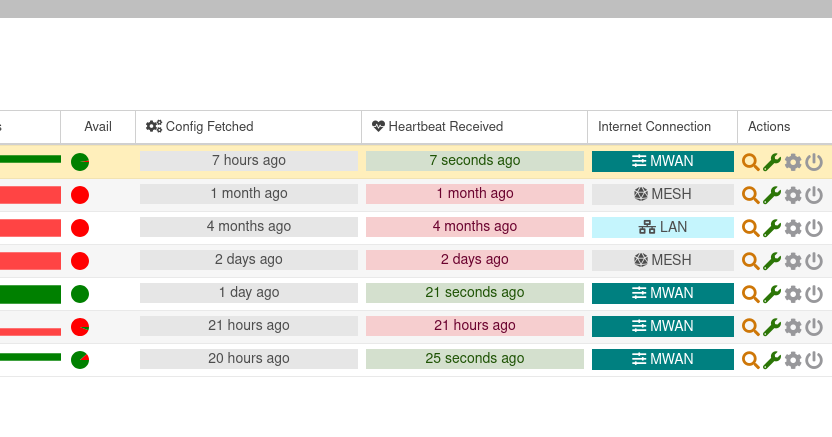The image size is (832, 437).
Task: Open the gear settings icon in the 4 months ago row
Action: click(x=793, y=228)
